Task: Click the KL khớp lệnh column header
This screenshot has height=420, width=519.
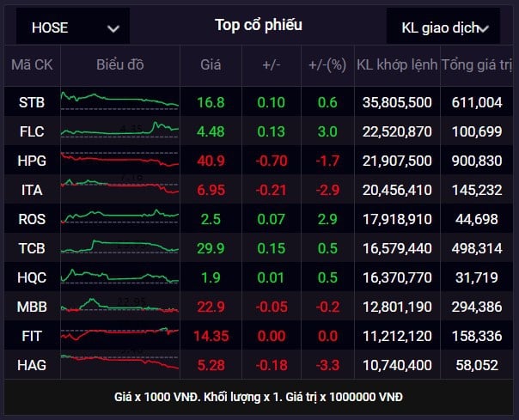Action: (397, 65)
